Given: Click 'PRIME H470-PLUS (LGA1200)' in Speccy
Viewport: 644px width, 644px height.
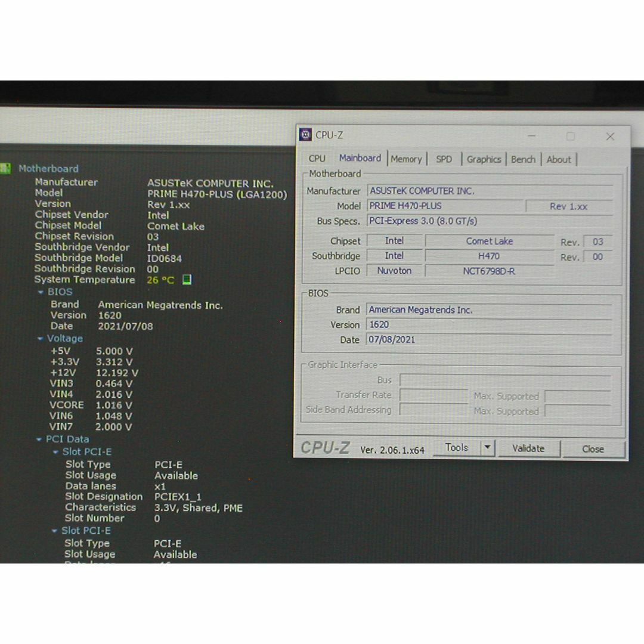Looking at the screenshot, I should pos(217,194).
